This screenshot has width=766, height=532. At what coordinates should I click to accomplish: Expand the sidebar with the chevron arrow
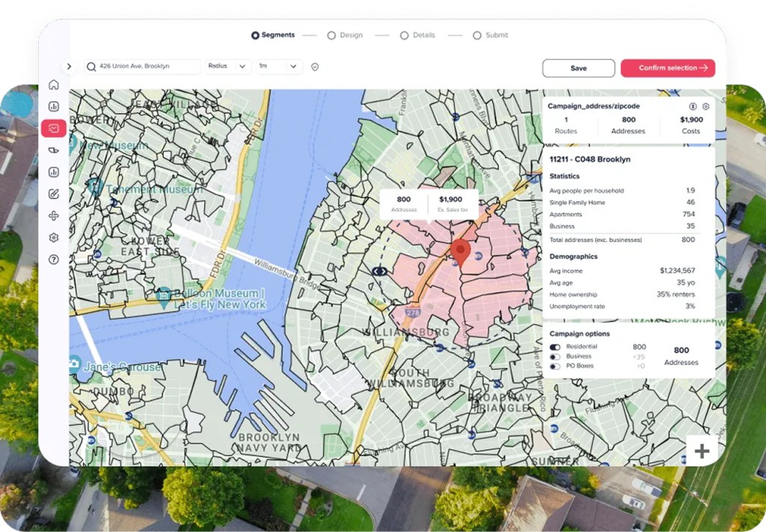pos(69,67)
